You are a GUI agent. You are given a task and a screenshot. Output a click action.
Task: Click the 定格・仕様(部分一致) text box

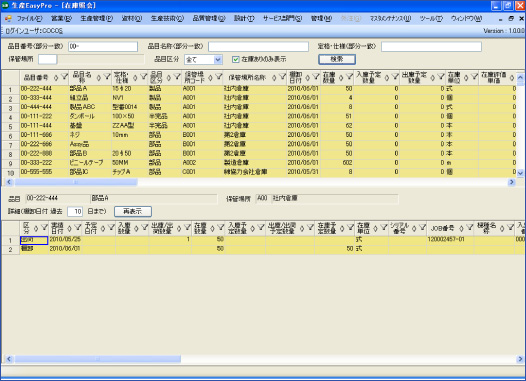[431, 46]
